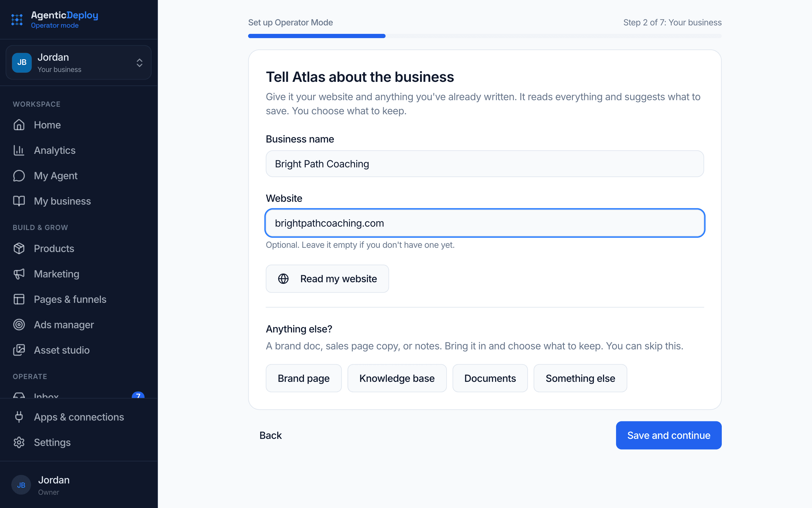
Task: Open the Analytics menu item
Action: (79, 150)
